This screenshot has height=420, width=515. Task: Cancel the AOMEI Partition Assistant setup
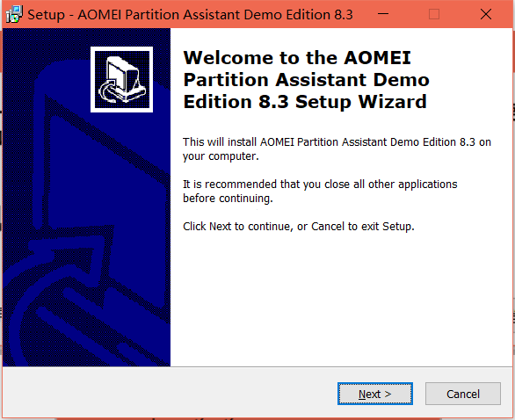[x=463, y=394]
